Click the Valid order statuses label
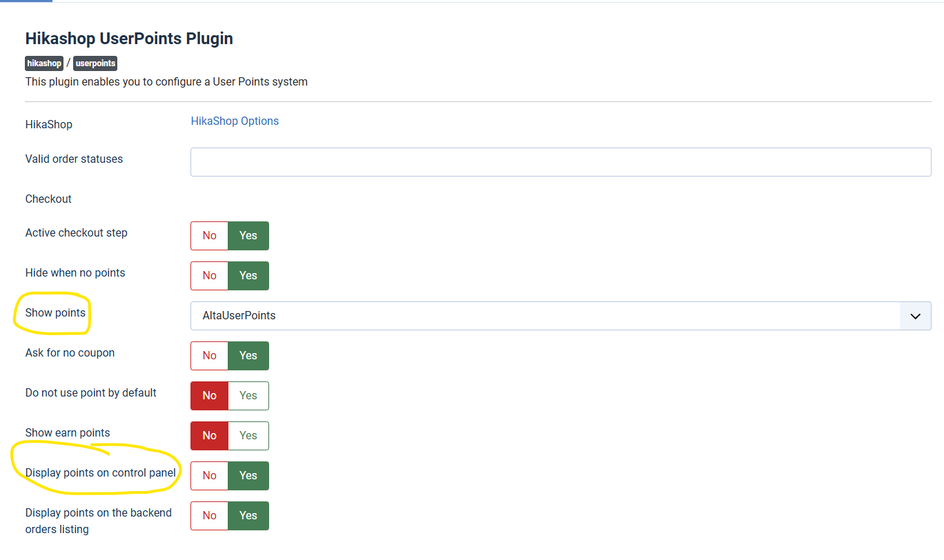The image size is (944, 560). coord(74,159)
